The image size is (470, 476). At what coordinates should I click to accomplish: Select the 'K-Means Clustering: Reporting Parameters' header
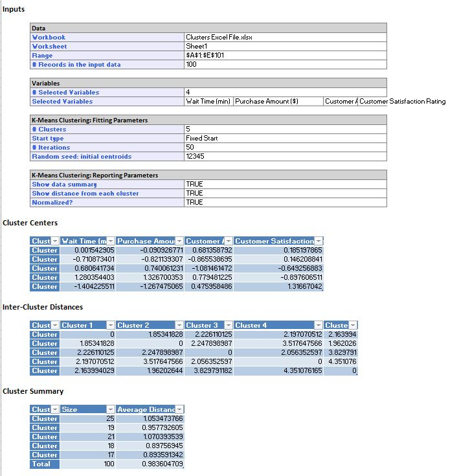pos(208,175)
